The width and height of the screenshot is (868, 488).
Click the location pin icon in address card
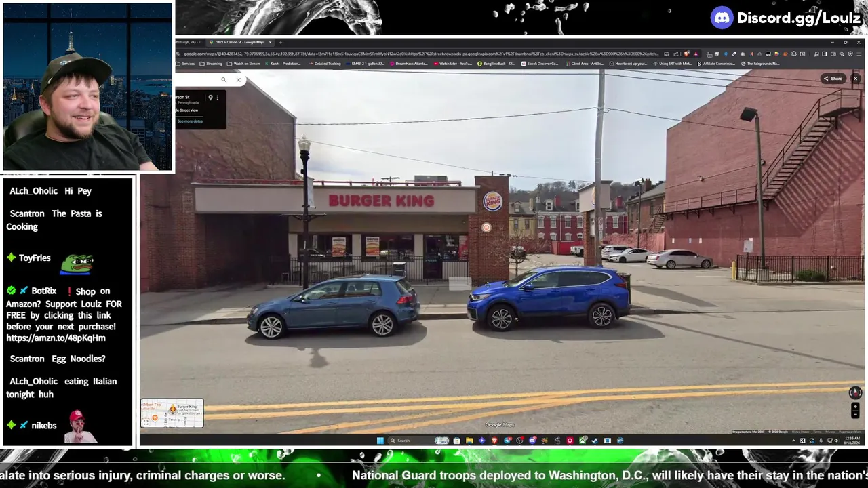(210, 98)
